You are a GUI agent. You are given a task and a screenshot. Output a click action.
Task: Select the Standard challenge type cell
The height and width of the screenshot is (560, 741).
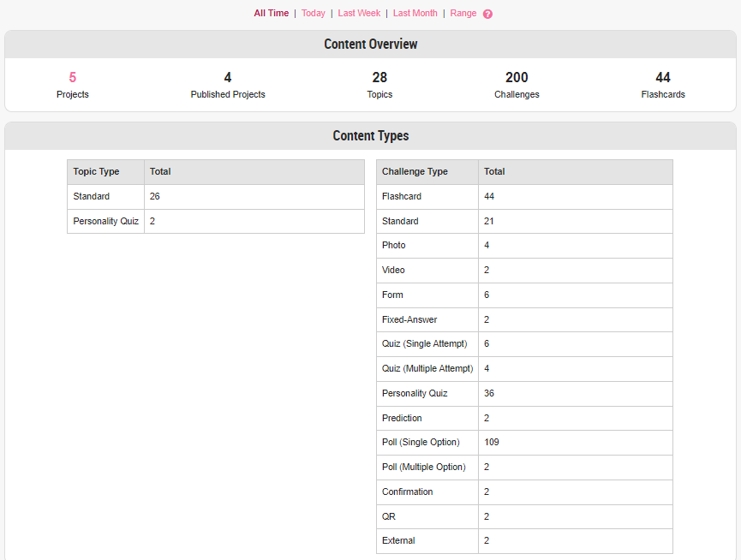(427, 221)
